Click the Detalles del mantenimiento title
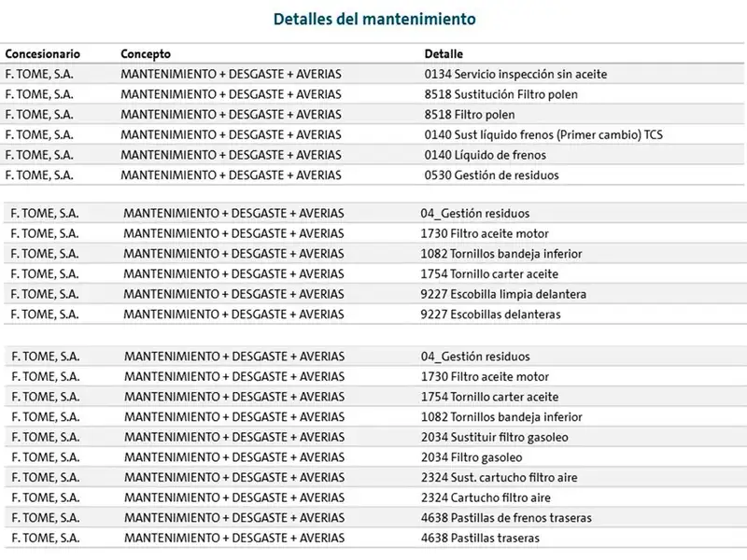Viewport: 747px width, 560px height. tap(374, 19)
